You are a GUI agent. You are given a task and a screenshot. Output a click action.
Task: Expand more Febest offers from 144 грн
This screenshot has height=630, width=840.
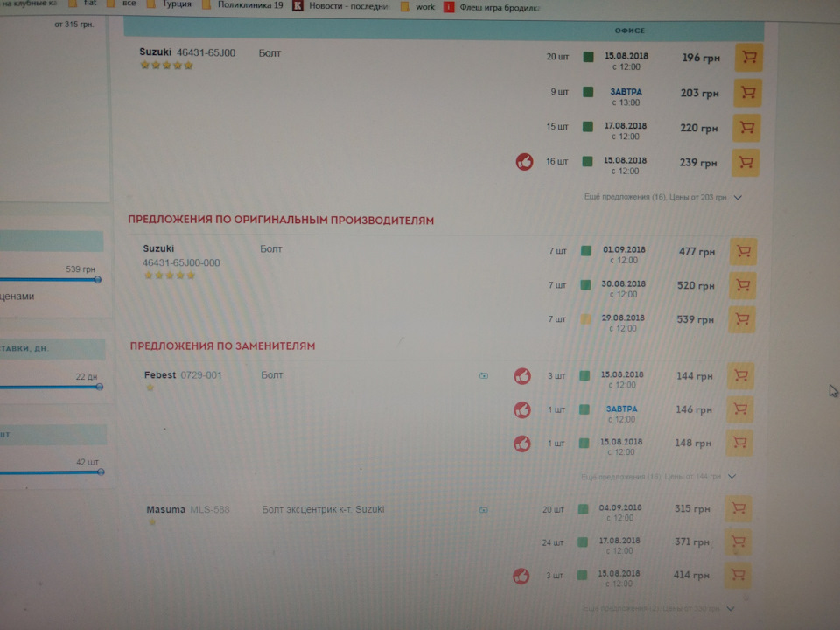tap(658, 476)
